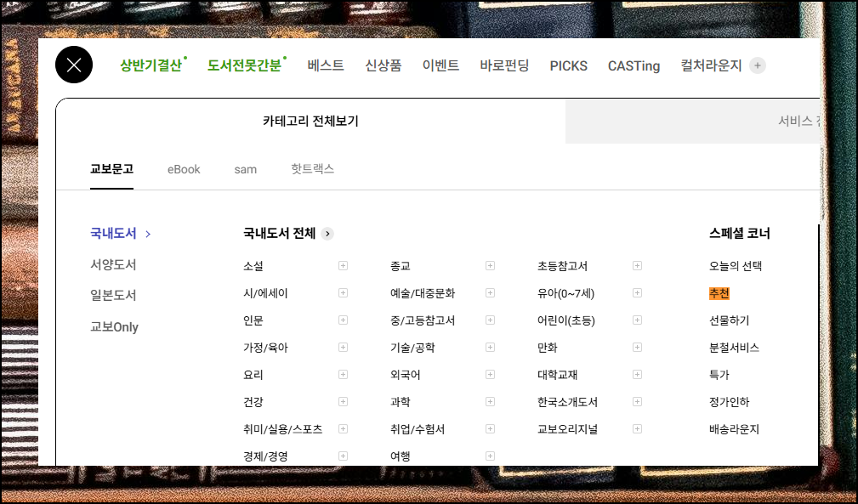Viewport: 858px width, 504px height.
Task: Open 이벤트 in top navigation
Action: pos(440,65)
